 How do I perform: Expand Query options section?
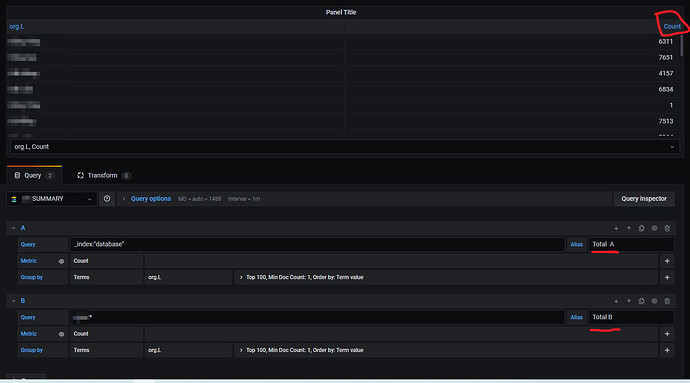point(150,199)
